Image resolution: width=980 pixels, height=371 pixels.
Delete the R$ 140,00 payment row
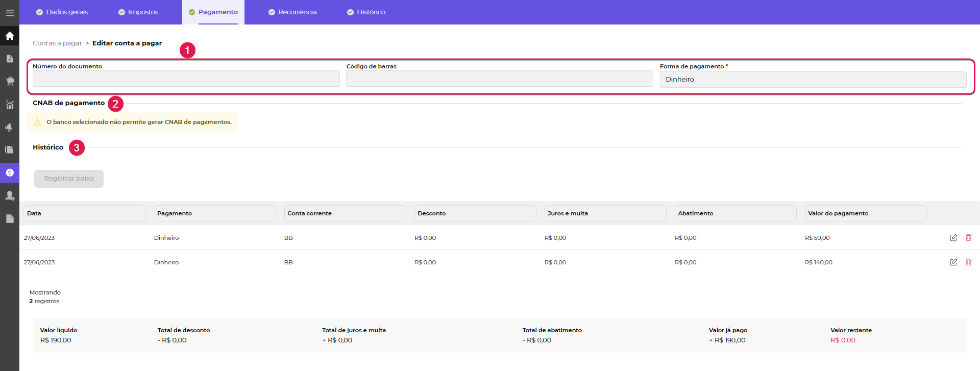point(968,262)
